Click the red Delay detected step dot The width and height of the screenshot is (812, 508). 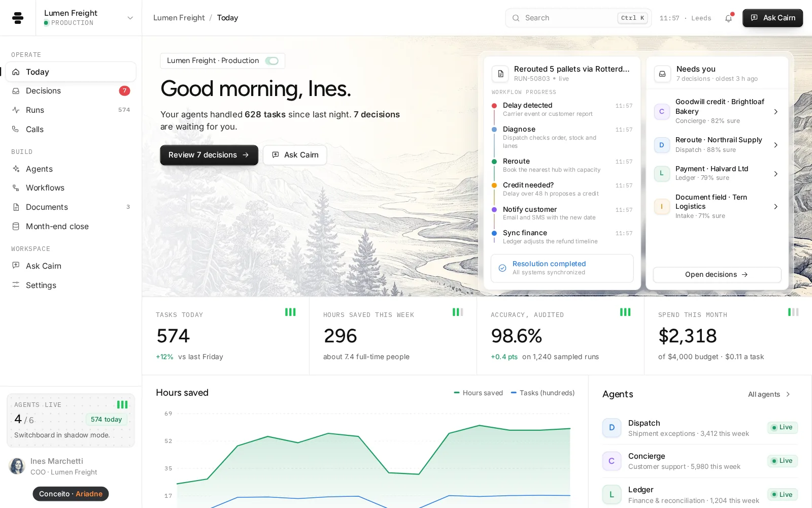pyautogui.click(x=494, y=106)
